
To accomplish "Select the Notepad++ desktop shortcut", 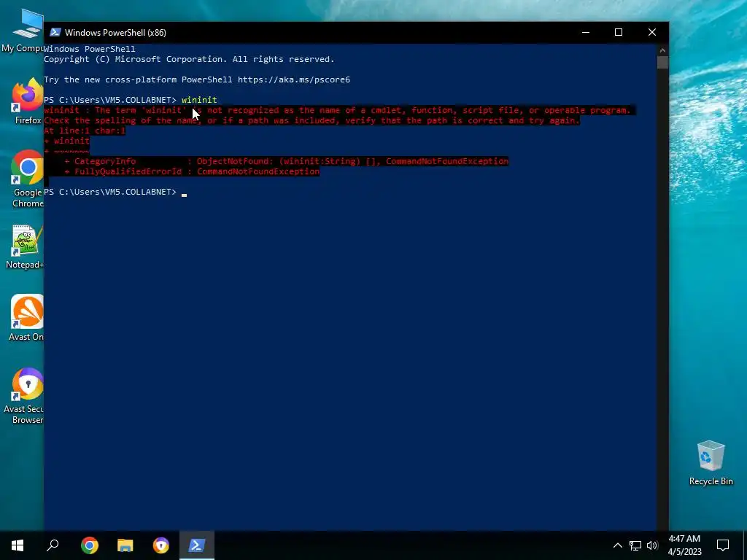I will click(x=25, y=247).
